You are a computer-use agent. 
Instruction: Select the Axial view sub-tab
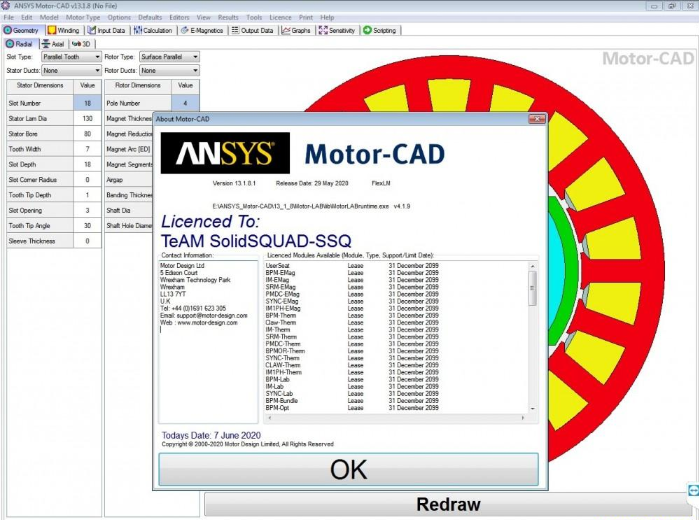tap(52, 44)
